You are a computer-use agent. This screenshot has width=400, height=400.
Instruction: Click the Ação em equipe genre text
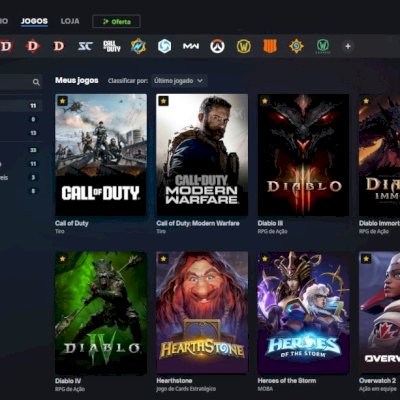coord(378,389)
